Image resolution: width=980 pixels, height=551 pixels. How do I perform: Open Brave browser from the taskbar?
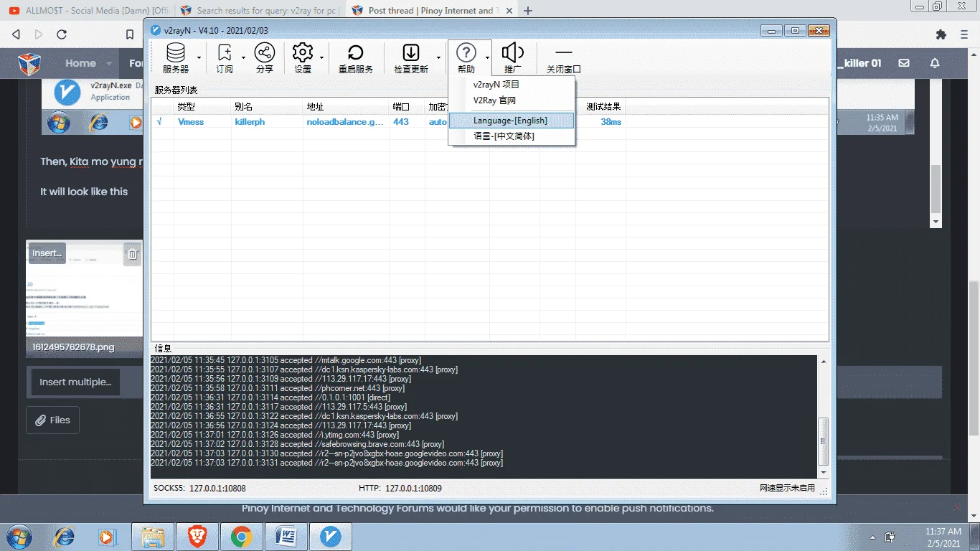(197, 536)
